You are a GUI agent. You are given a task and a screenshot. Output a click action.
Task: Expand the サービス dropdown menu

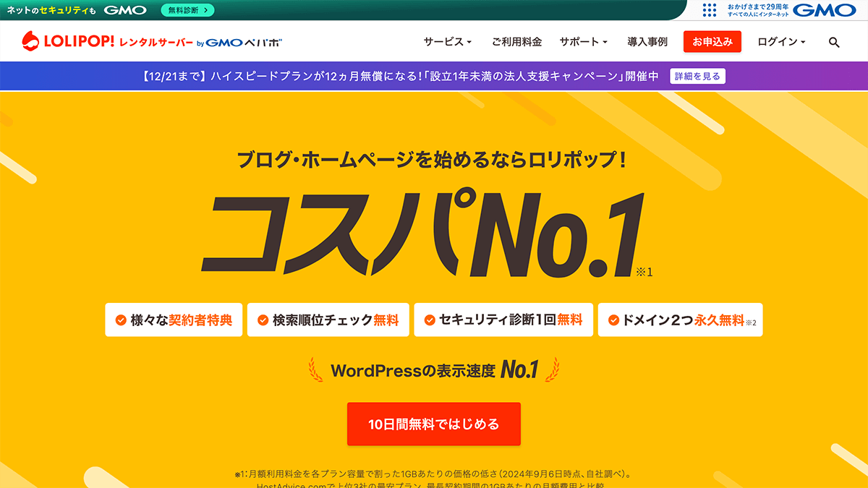[x=447, y=42]
